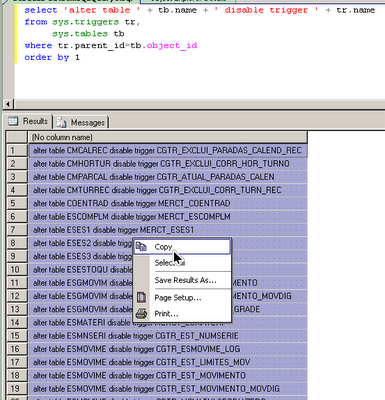Select row header number 14

(x=17, y=322)
